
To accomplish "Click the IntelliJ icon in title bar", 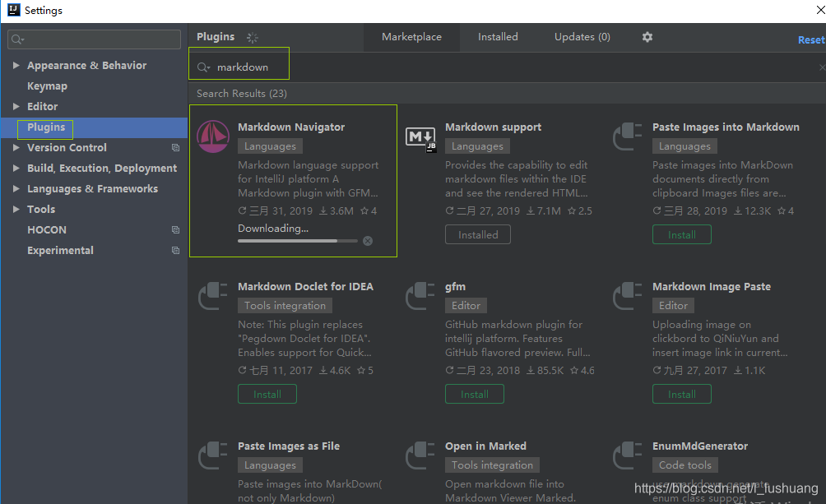I will point(14,10).
